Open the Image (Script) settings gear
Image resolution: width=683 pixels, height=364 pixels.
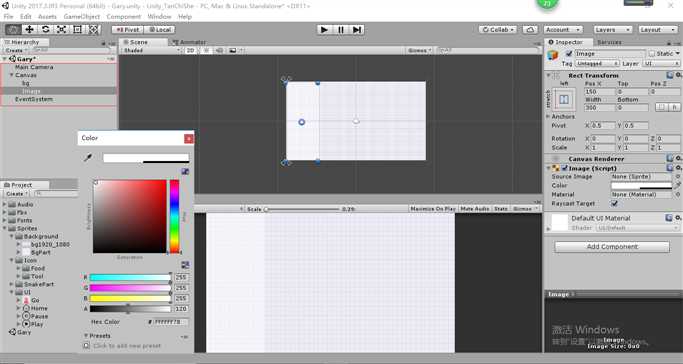(x=678, y=168)
